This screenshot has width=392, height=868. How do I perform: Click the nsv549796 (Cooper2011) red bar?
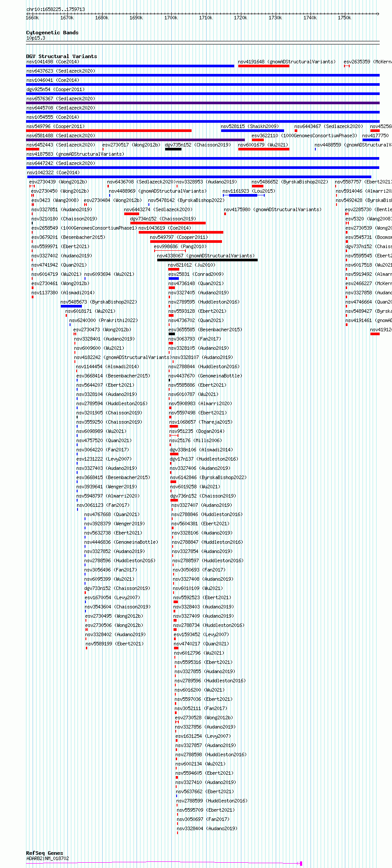(109, 131)
